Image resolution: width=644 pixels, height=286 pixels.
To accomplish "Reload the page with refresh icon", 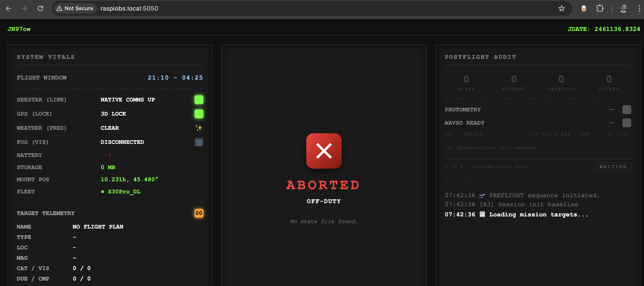I will point(40,8).
